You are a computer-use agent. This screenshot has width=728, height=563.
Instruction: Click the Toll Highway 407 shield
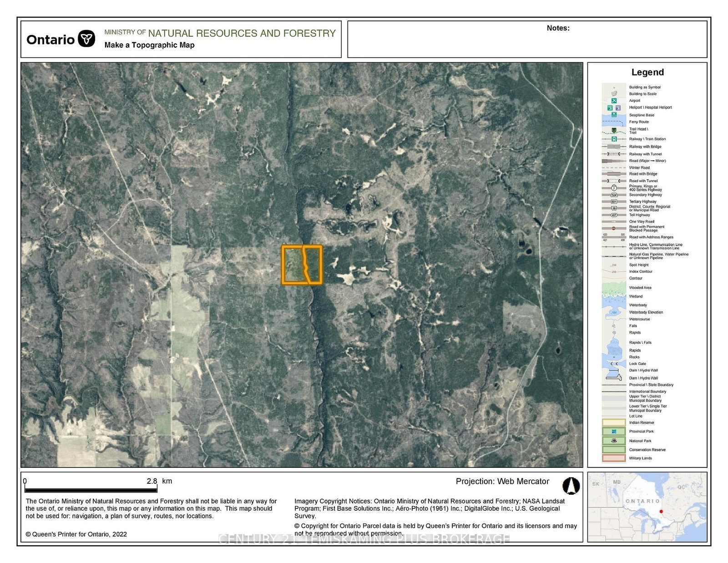point(614,215)
